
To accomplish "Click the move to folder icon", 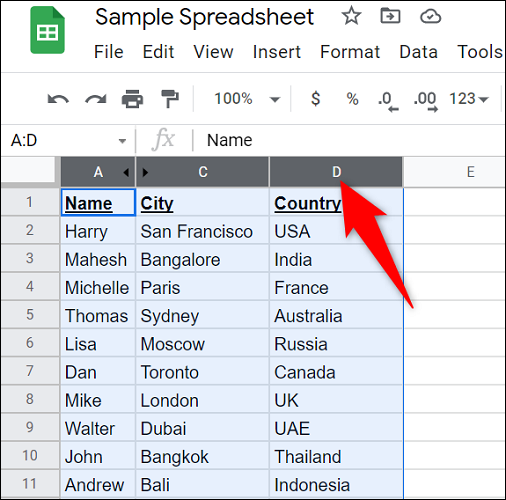I will click(390, 16).
